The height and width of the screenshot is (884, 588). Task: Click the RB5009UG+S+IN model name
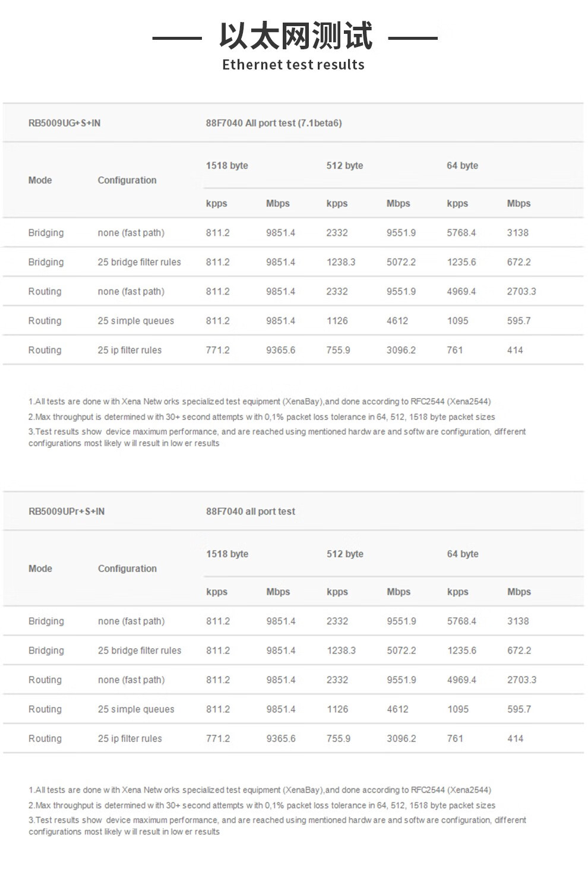(64, 123)
